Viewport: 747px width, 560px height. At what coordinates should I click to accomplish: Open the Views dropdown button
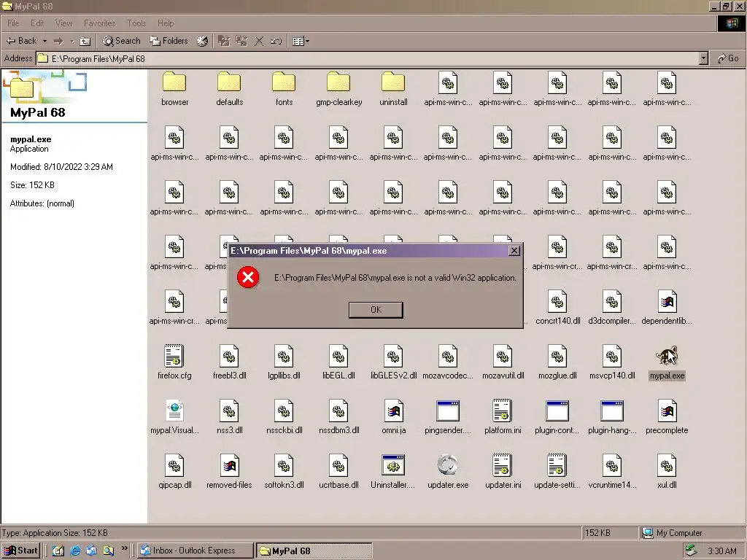301,41
